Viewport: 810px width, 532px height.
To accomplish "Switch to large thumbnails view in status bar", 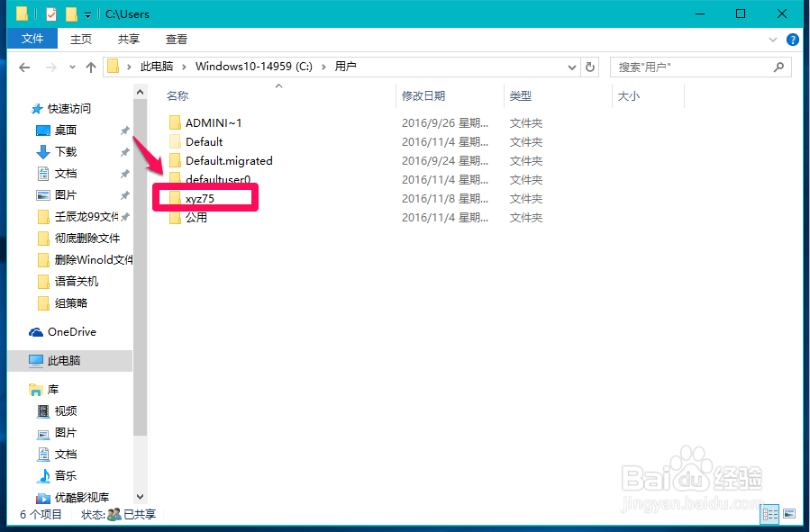I will coord(789,513).
